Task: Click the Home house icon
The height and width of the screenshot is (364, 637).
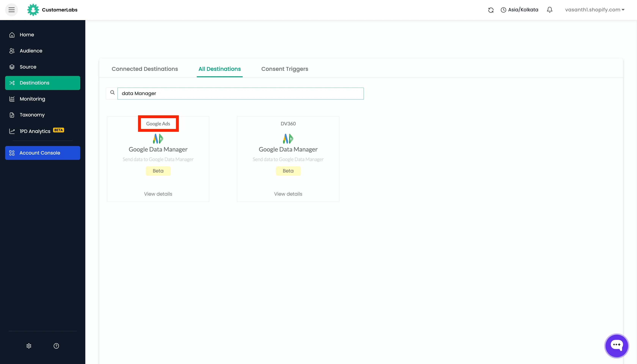Action: [12, 35]
